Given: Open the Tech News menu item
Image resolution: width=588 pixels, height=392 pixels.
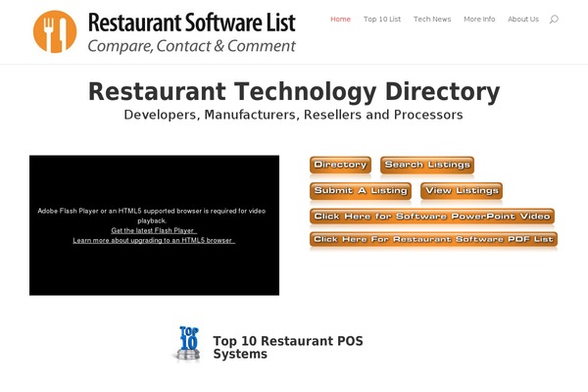Looking at the screenshot, I should point(432,20).
